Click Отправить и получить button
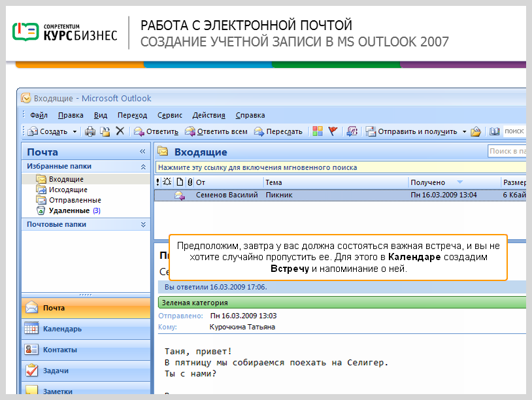This screenshot has height=400, width=532. [x=412, y=131]
